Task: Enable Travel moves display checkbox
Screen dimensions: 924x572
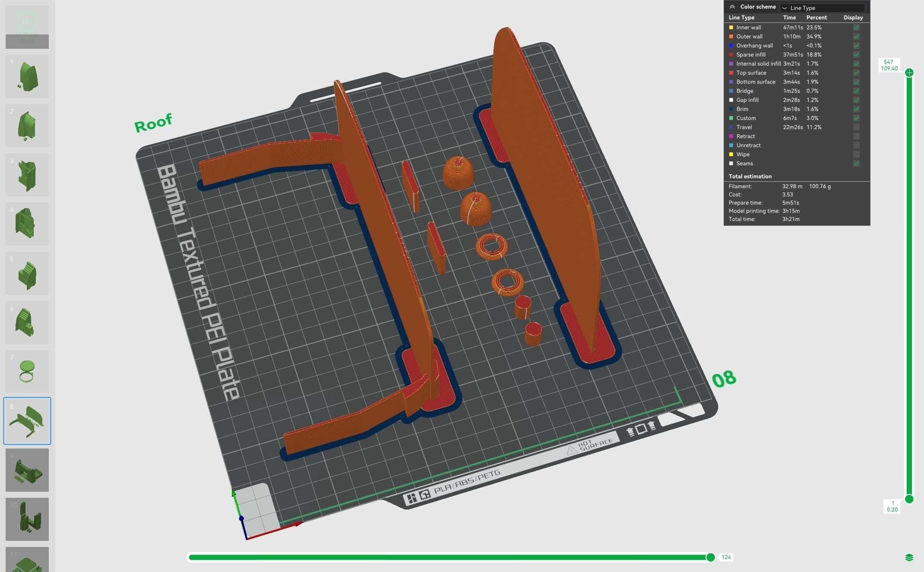Action: pyautogui.click(x=856, y=127)
